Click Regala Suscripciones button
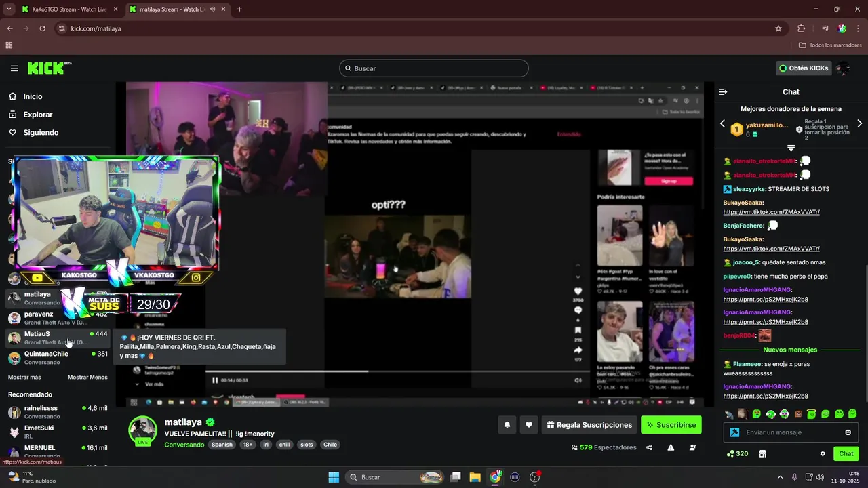 pyautogui.click(x=589, y=425)
